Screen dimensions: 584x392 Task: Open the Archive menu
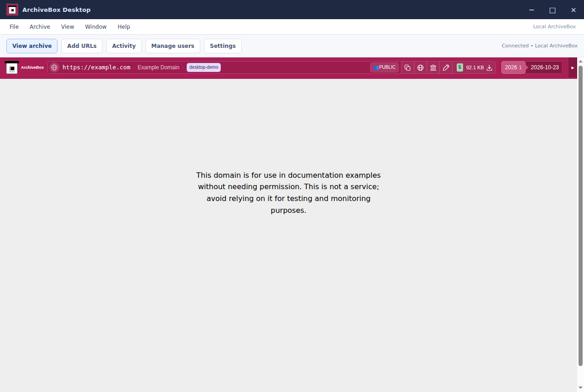[x=40, y=27]
